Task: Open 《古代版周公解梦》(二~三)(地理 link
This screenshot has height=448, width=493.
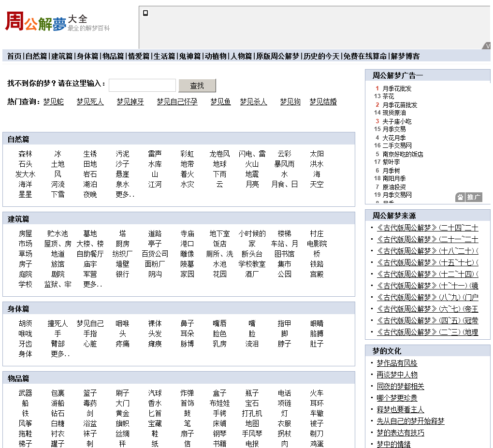Action: (428, 332)
